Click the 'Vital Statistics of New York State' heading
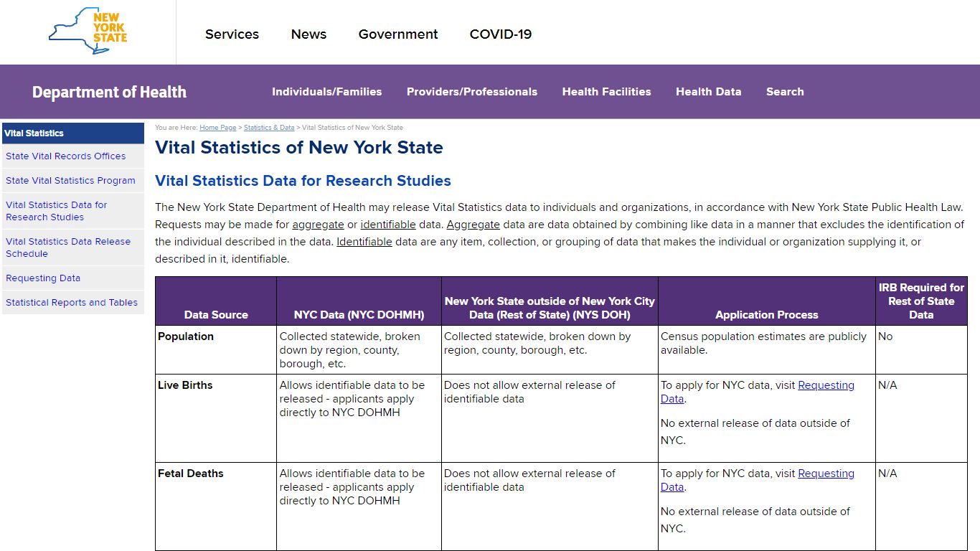Image resolution: width=980 pixels, height=551 pixels. click(299, 148)
